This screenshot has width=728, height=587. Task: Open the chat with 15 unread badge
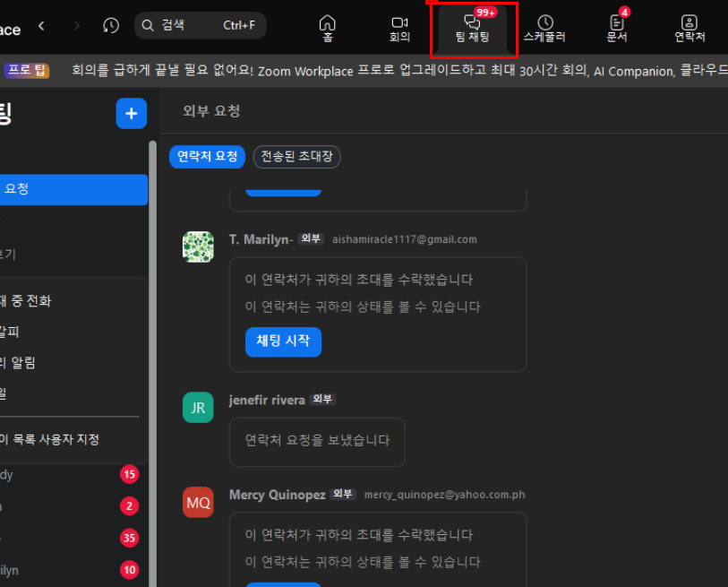coord(63,474)
